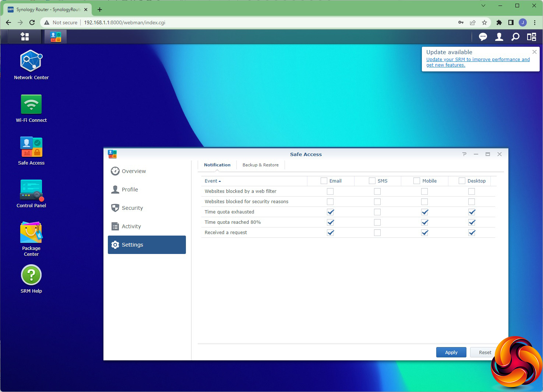Screen dimensions: 543x392
Task: Open the Wi-Fi Connect desktop icon
Action: click(31, 108)
